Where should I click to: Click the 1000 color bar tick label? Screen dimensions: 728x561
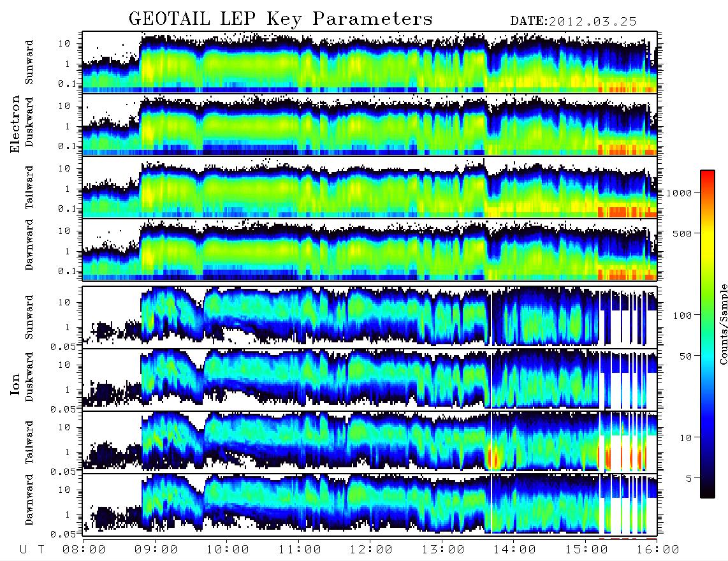click(x=679, y=193)
